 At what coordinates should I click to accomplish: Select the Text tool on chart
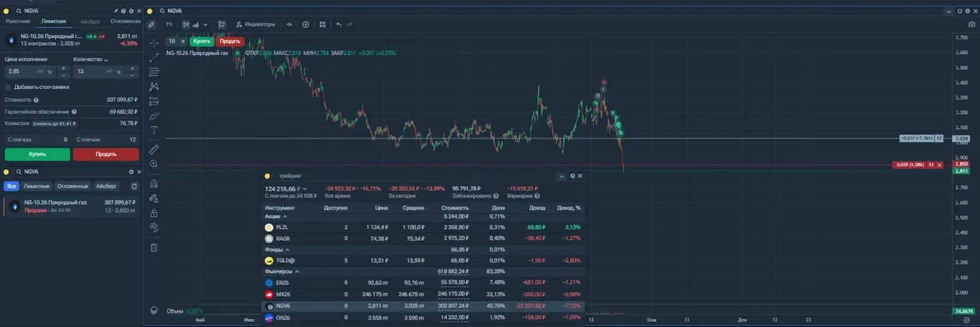pos(154,130)
